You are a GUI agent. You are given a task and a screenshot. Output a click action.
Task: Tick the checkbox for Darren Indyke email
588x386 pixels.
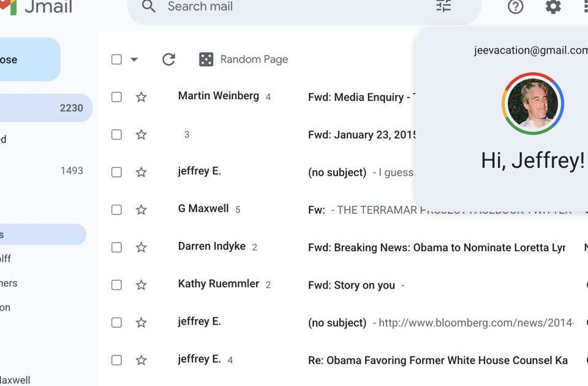click(116, 248)
